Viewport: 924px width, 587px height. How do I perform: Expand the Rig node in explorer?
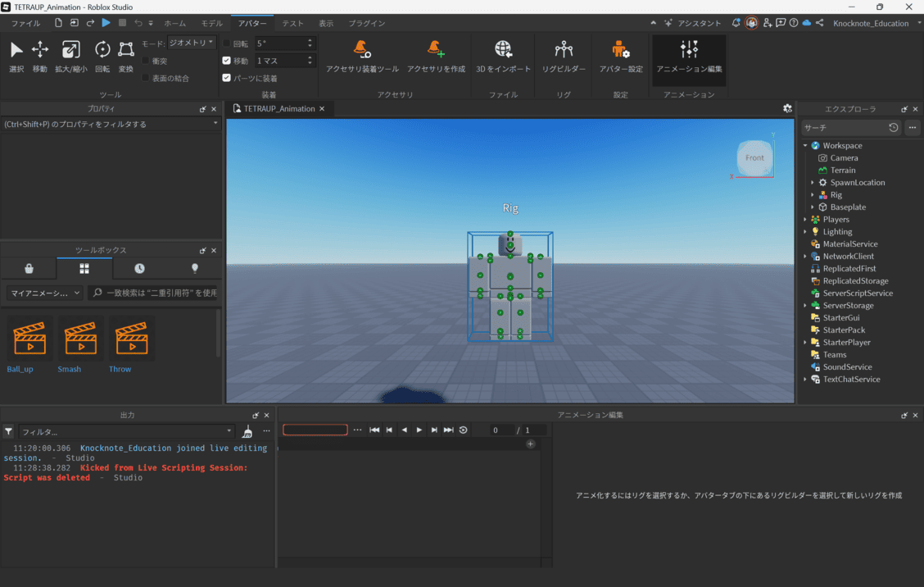813,194
